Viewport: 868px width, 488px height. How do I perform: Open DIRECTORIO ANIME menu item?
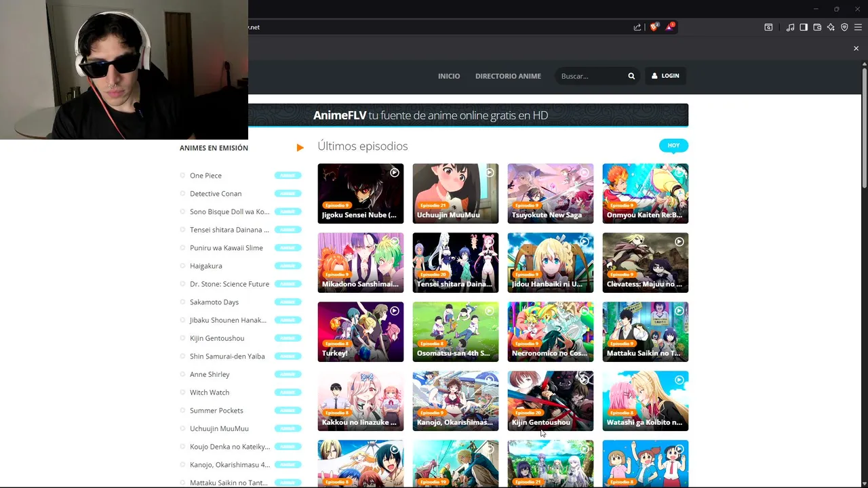coord(508,76)
